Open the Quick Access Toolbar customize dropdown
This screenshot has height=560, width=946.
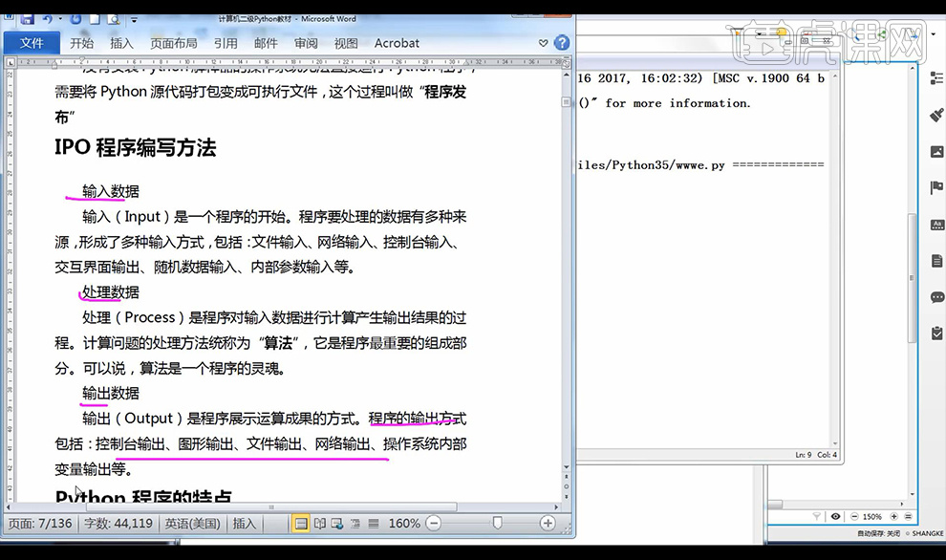click(134, 18)
